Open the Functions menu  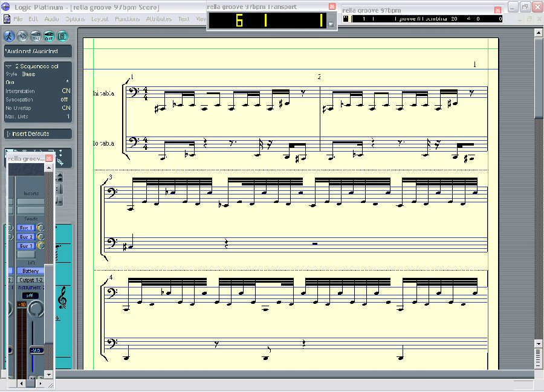point(127,19)
